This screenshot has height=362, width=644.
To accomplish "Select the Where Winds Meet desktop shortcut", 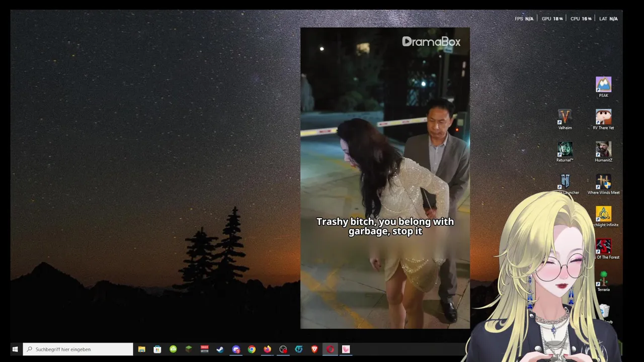I will pos(603,185).
